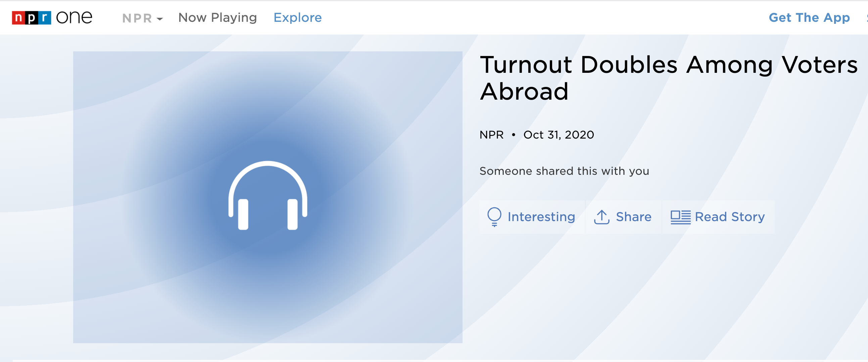Click the Oct 31, 2020 date
The image size is (868, 362).
coord(558,135)
